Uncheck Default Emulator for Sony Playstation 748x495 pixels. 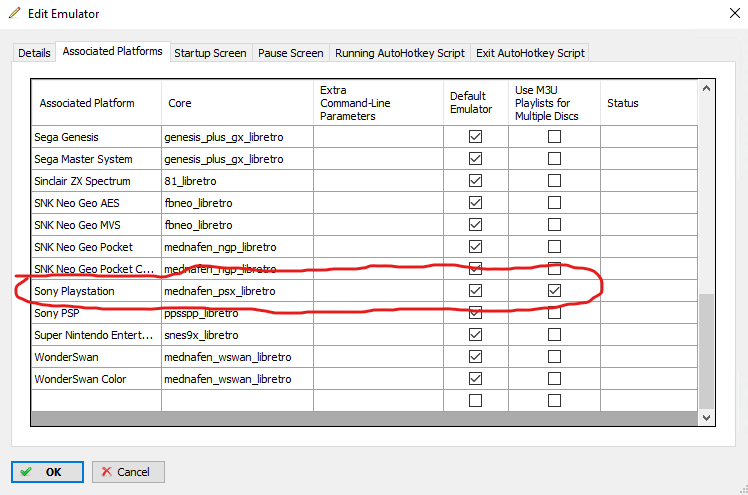pos(475,290)
